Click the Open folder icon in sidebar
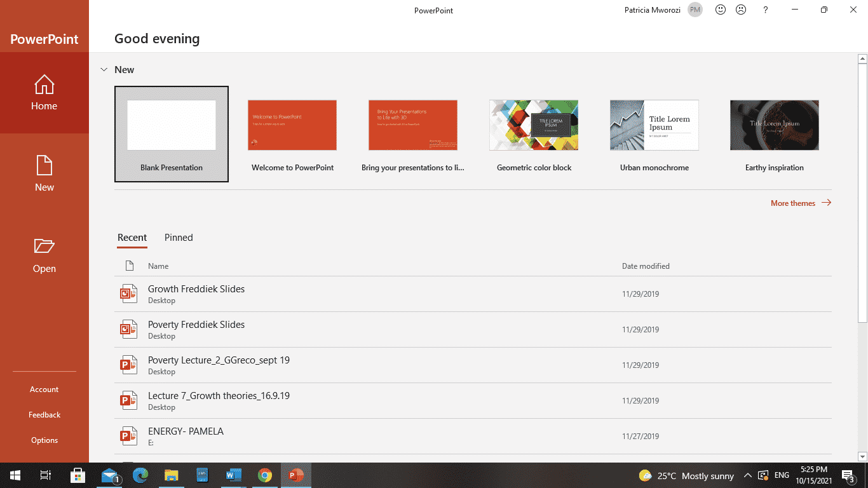This screenshot has width=868, height=488. [44, 254]
